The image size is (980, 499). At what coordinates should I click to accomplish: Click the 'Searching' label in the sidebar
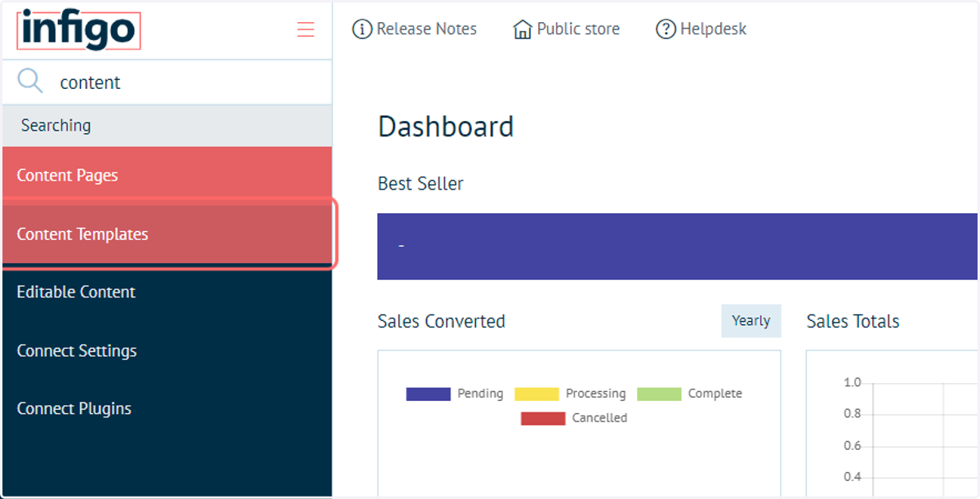tap(56, 126)
